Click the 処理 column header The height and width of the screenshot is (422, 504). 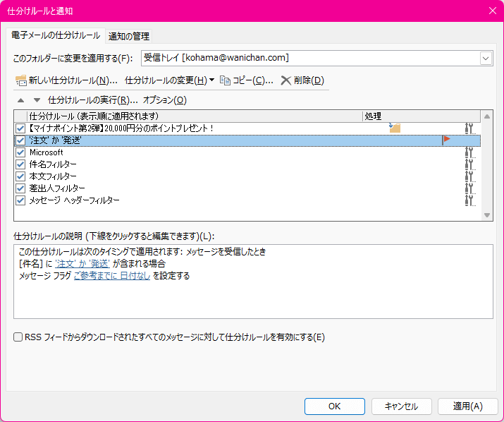click(422, 116)
